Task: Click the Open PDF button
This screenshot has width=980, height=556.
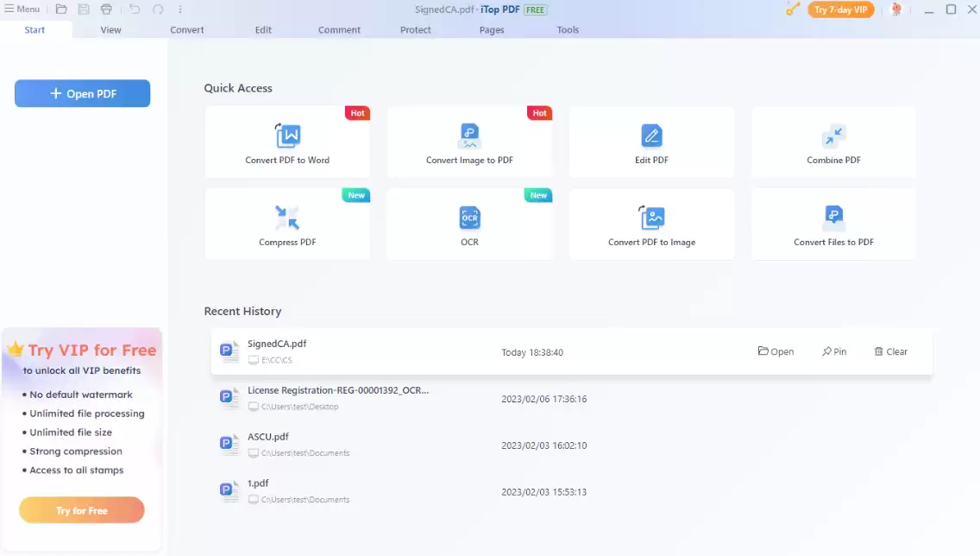Action: [x=83, y=94]
